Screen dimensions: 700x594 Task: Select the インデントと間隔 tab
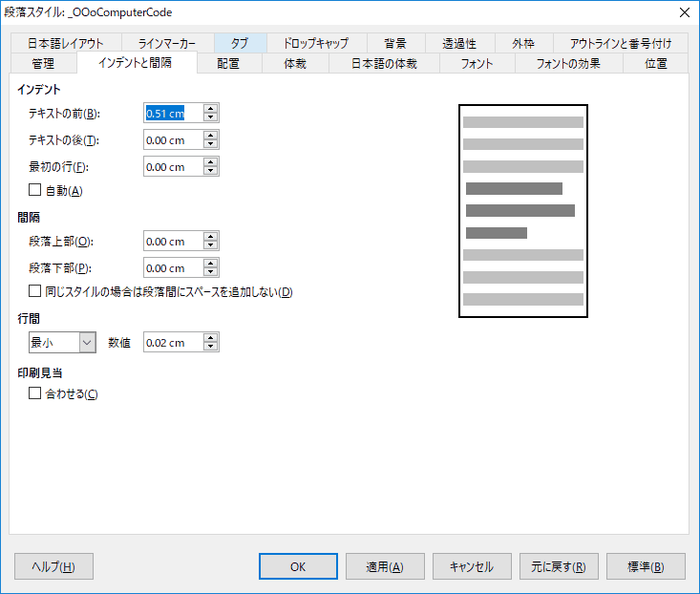tap(136, 62)
